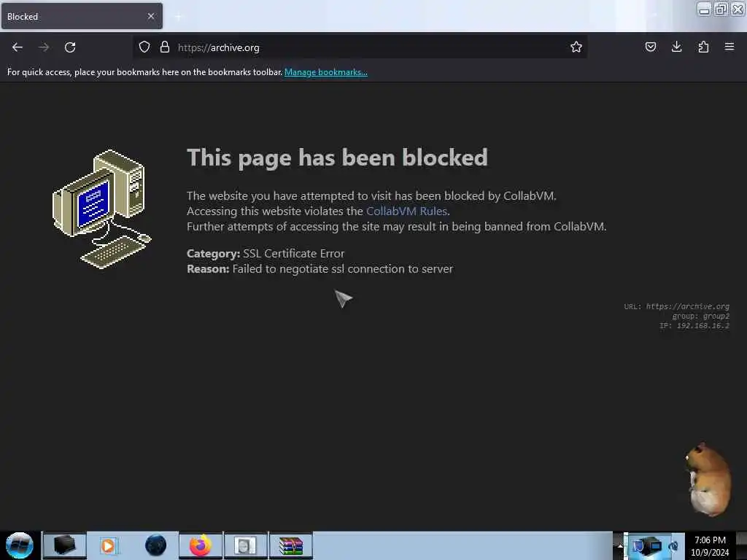Show hidden system tray icons
Viewport: 747px width, 560px height.
(620, 546)
